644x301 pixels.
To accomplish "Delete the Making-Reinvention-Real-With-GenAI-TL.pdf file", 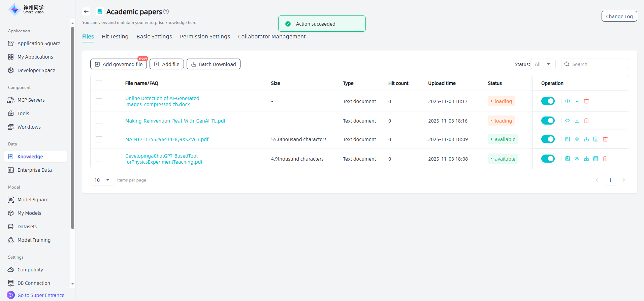I will 586,121.
